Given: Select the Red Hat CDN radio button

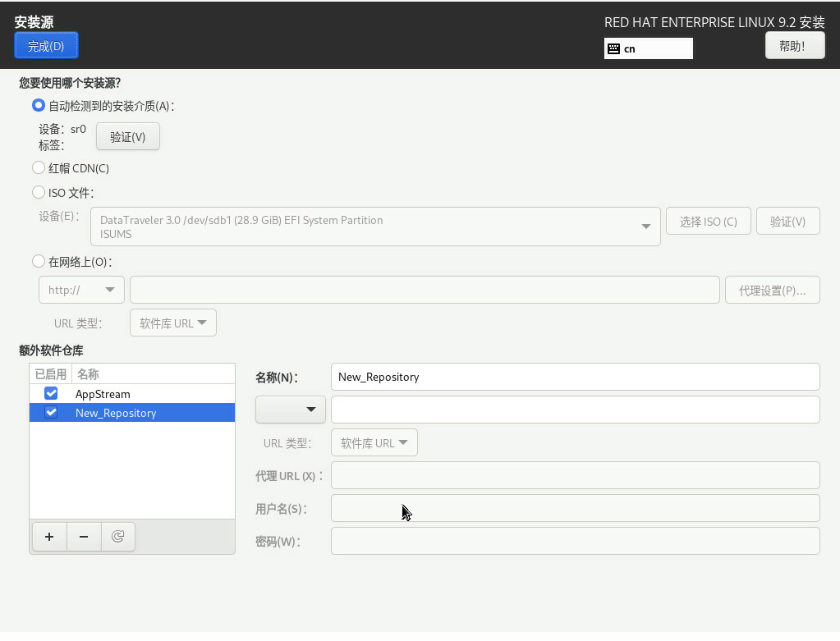Looking at the screenshot, I should coord(39,168).
